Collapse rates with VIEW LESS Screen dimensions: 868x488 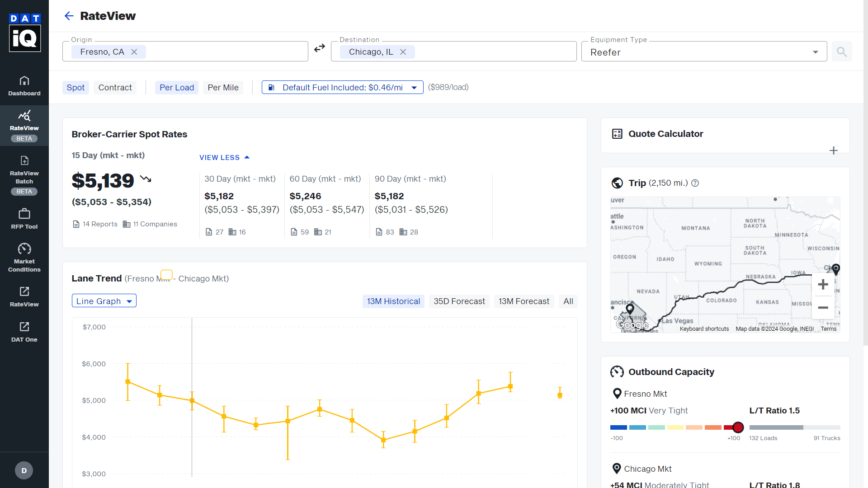[224, 157]
